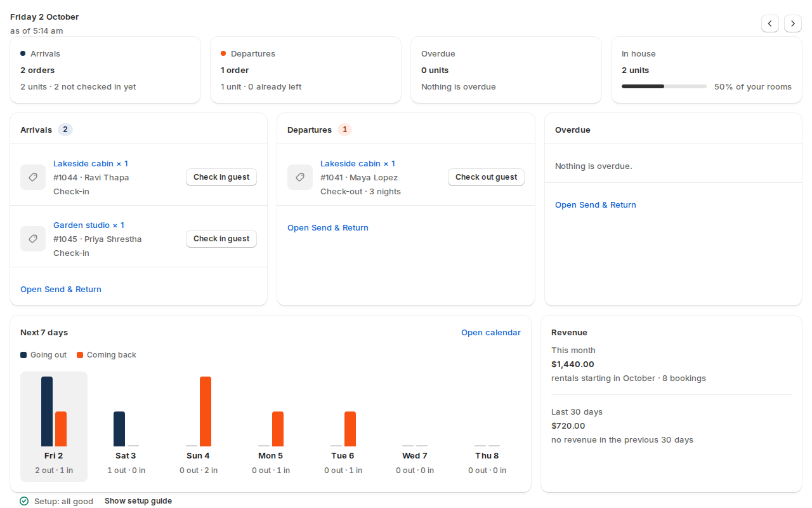Click the 'Thu 8' day label
Viewport: 812px width, 508px height.
coord(487,455)
